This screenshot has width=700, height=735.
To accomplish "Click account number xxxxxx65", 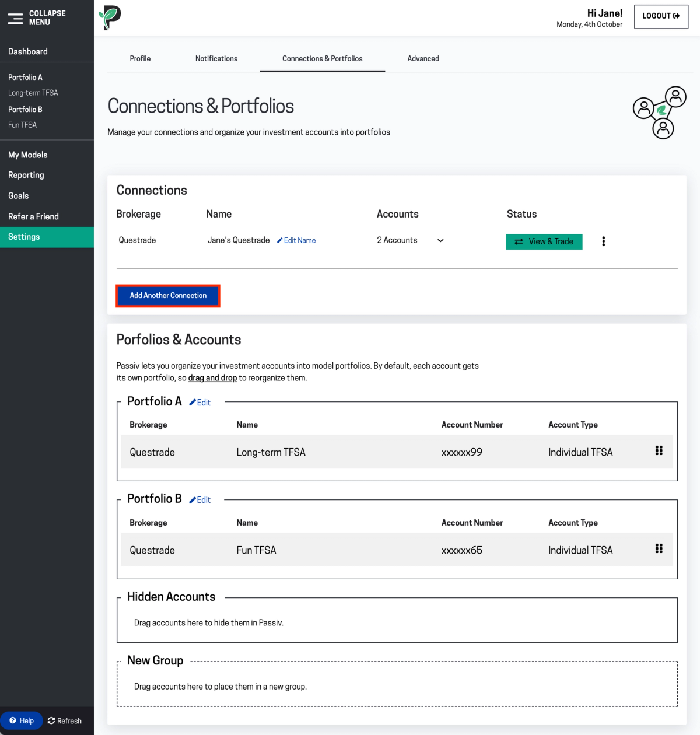I will click(462, 550).
